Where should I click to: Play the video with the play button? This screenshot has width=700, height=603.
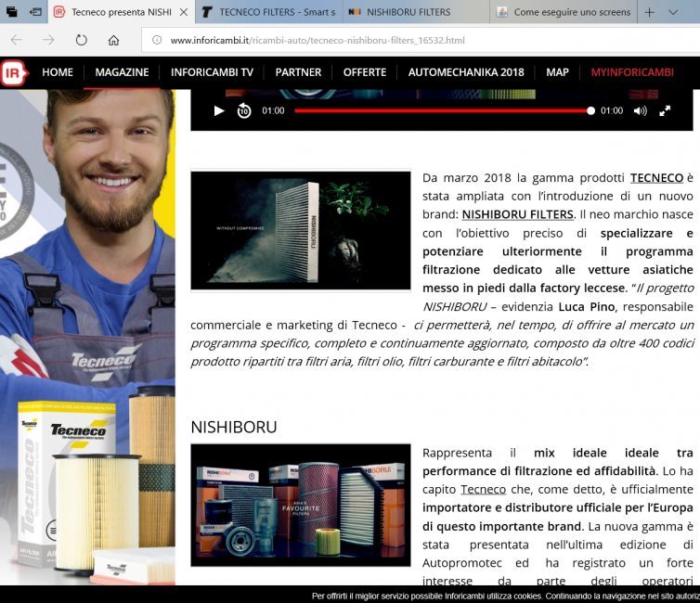click(219, 110)
